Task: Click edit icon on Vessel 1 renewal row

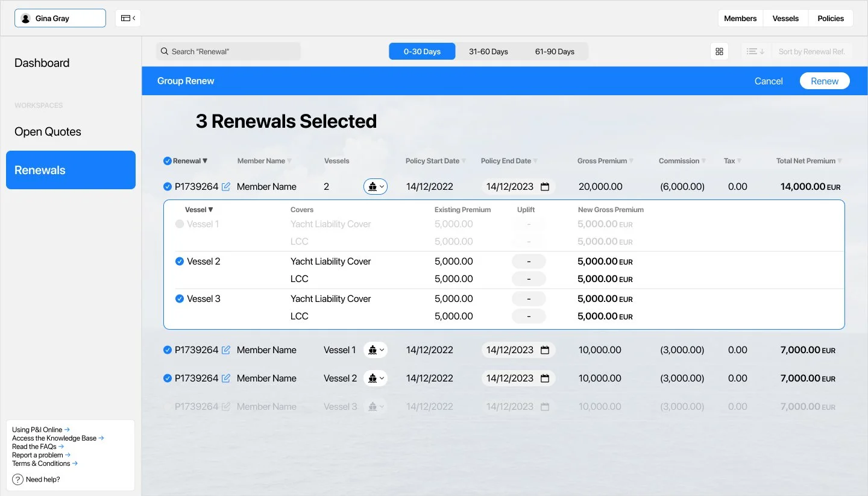Action: tap(226, 350)
